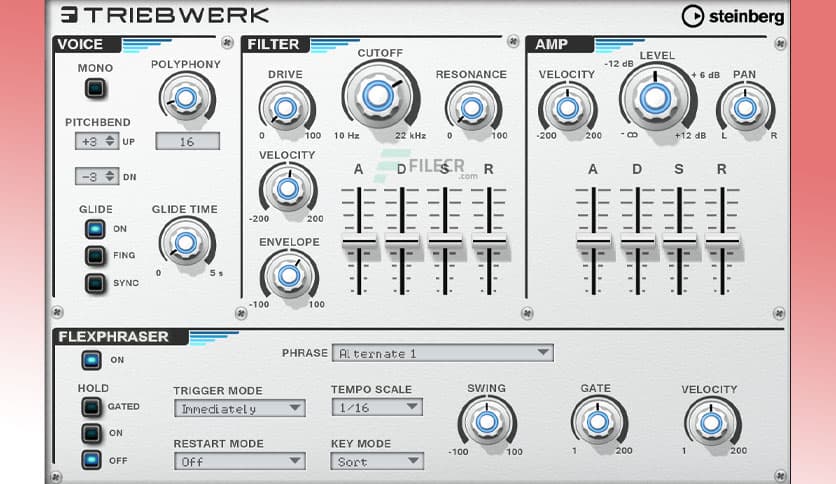
Task: Click the Polyphony value field 16
Action: (x=187, y=141)
